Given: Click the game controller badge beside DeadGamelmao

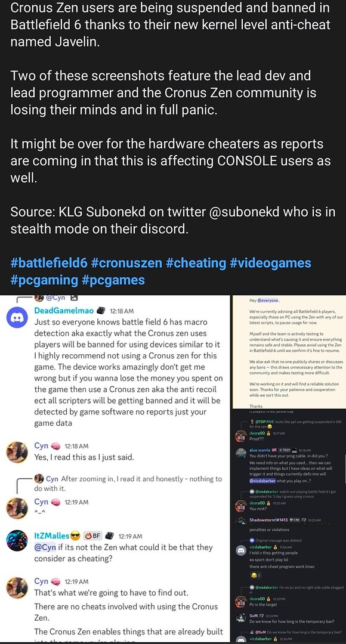Looking at the screenshot, I should point(102,311).
